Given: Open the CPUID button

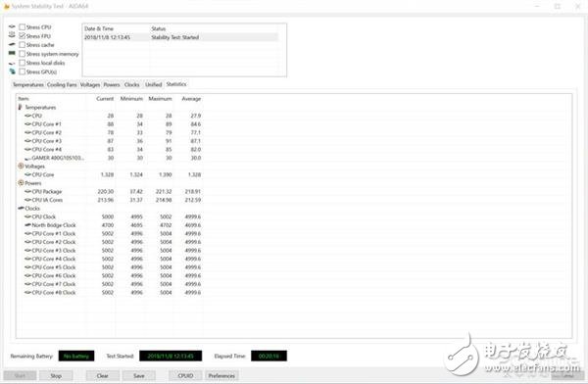Looking at the screenshot, I should (185, 375).
